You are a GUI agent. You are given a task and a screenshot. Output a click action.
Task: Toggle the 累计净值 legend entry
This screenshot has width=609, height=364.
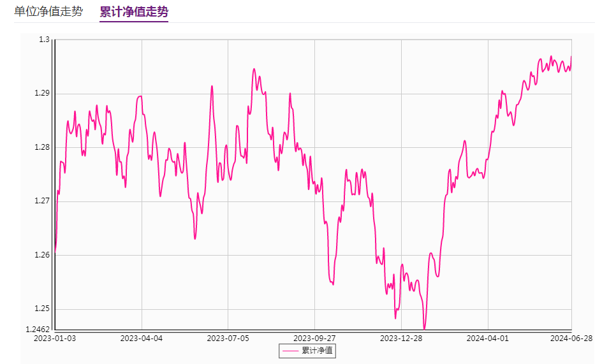307,351
